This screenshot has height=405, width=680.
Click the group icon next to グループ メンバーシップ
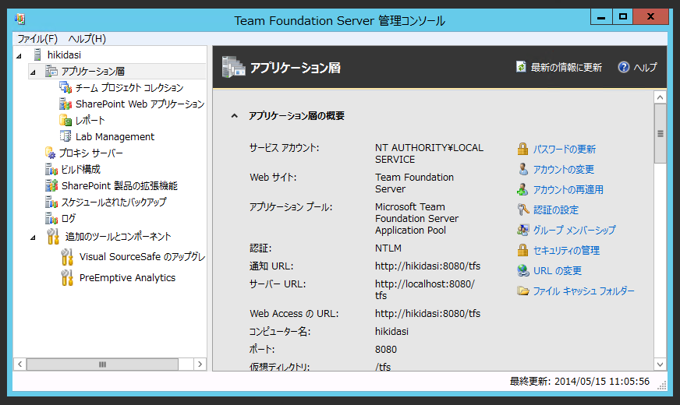point(523,230)
